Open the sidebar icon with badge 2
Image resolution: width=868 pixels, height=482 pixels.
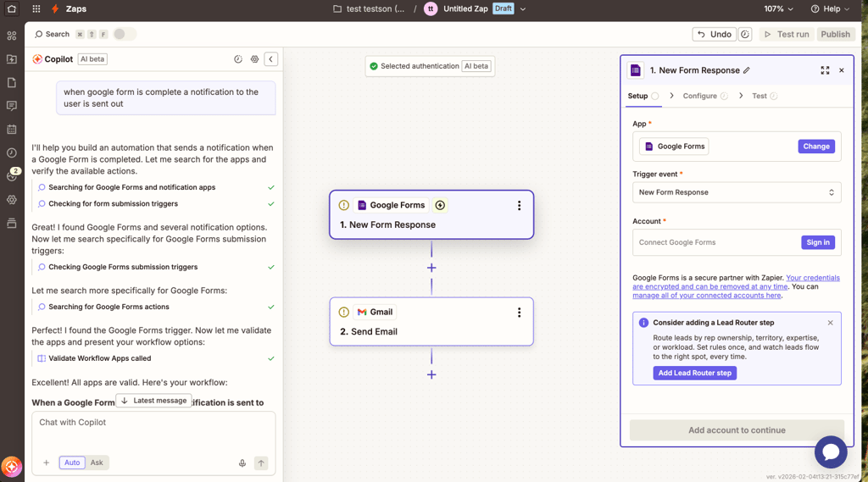point(12,176)
